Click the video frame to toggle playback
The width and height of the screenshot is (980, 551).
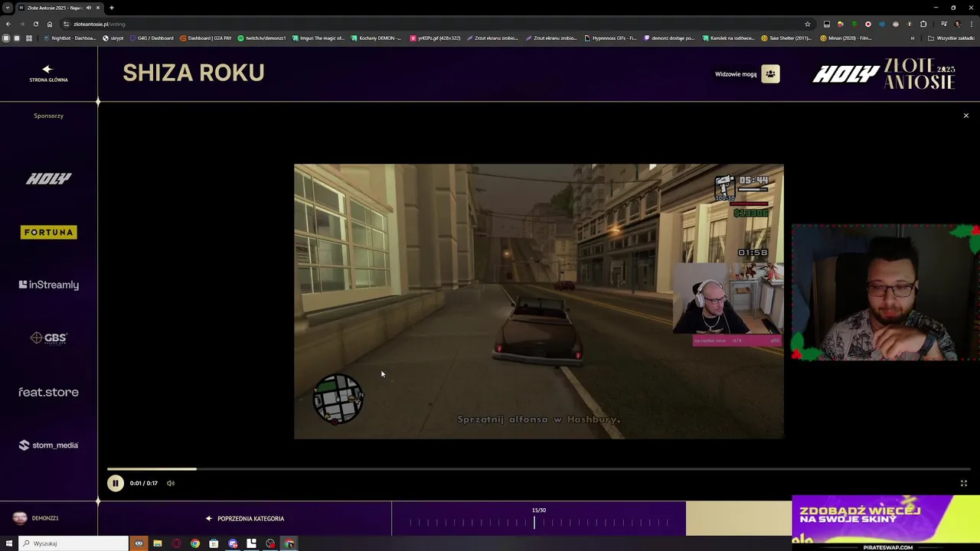[539, 302]
